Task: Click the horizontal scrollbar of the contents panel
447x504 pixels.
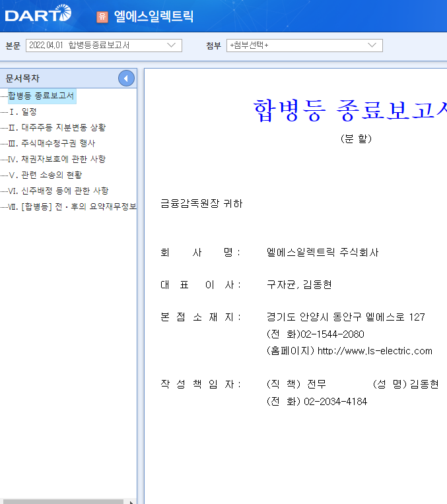Action: tap(62, 501)
